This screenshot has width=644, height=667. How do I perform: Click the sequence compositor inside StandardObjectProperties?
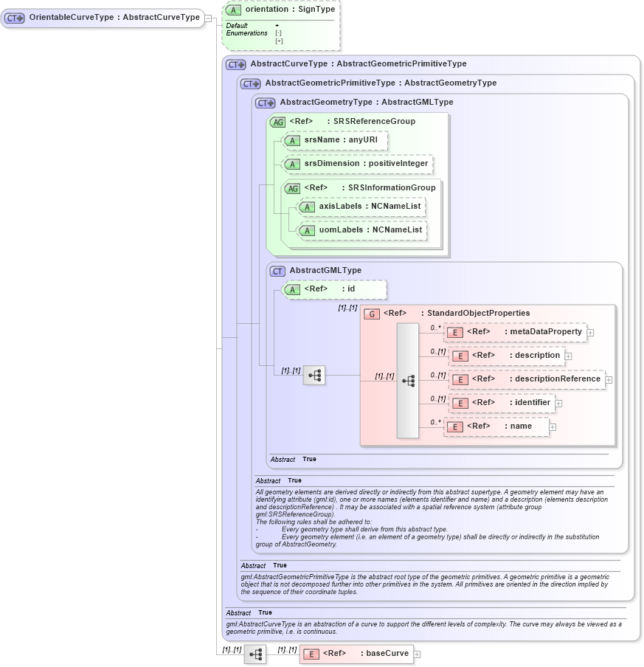click(409, 381)
